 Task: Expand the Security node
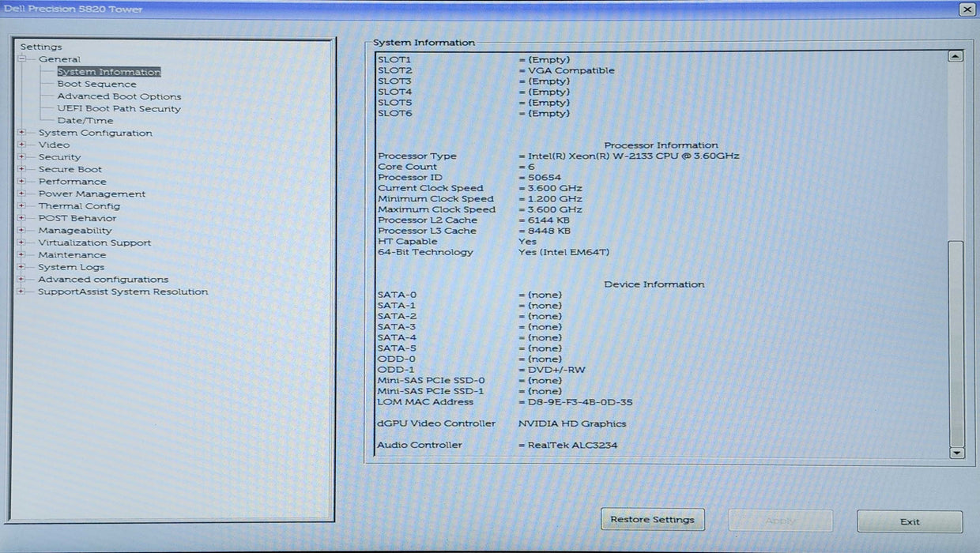tap(22, 157)
